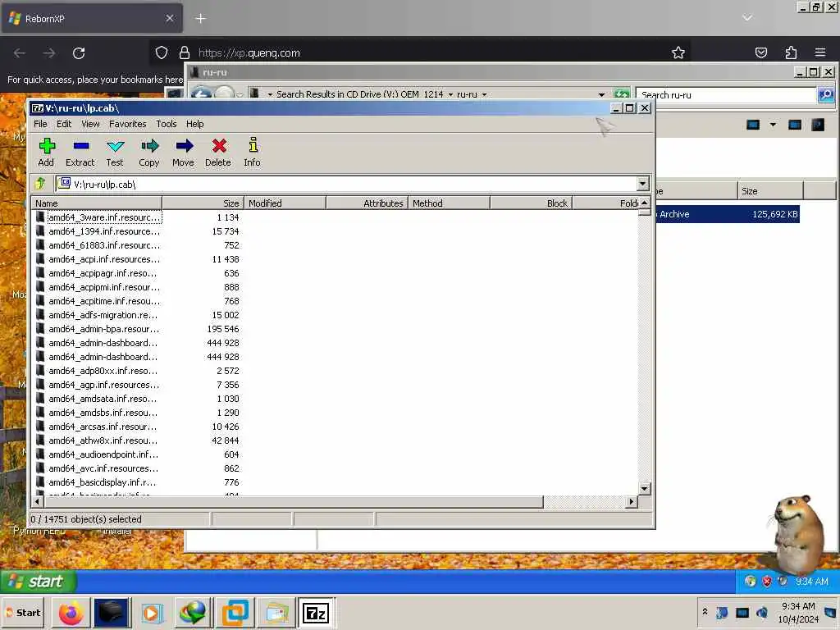Select amd64_adp80xx.inf.reso... file
The image size is (840, 630).
click(x=103, y=370)
